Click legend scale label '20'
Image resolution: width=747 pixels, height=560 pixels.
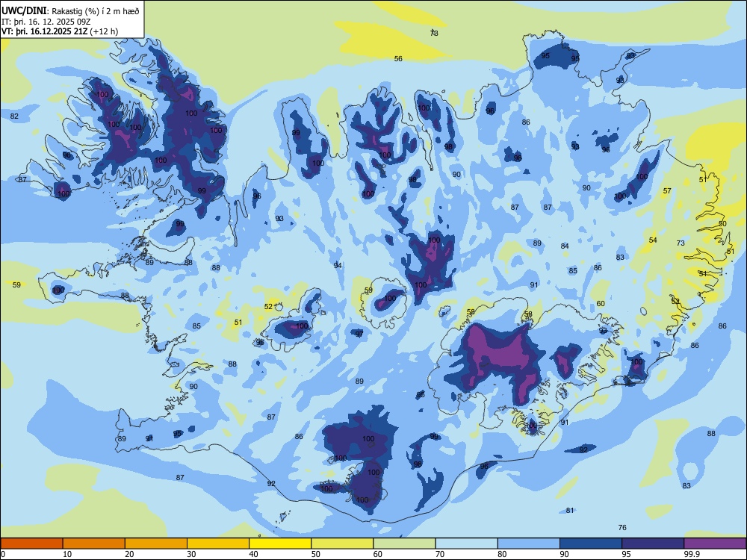pyautogui.click(x=129, y=554)
